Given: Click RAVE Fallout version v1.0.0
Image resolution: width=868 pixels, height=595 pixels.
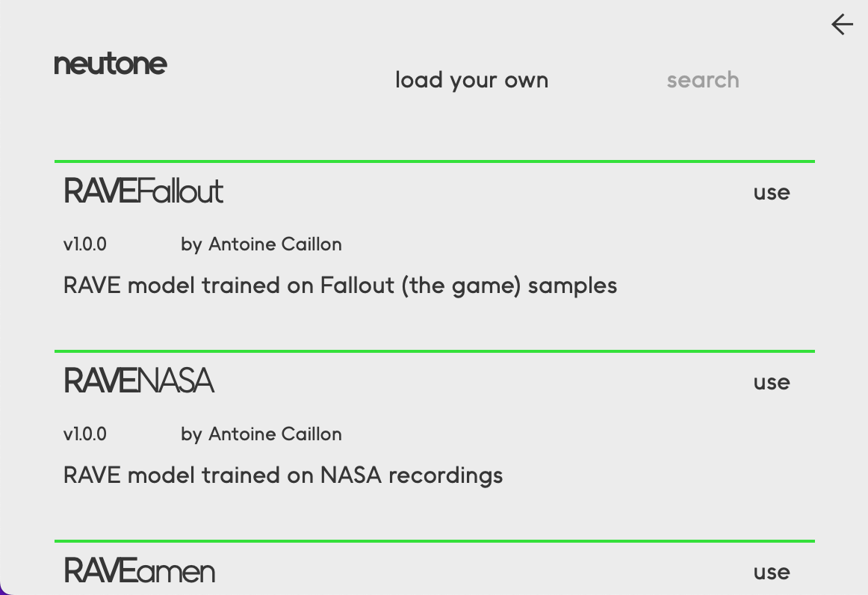Looking at the screenshot, I should pos(85,244).
